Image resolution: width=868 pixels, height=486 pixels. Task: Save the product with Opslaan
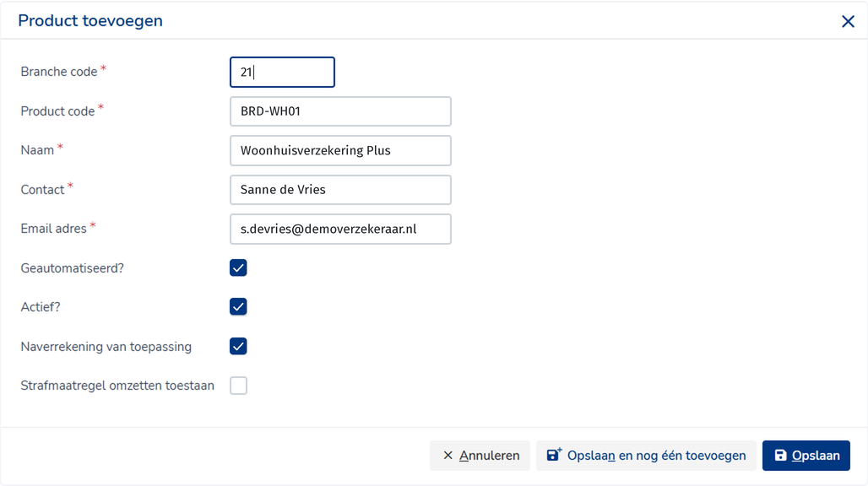pos(806,456)
